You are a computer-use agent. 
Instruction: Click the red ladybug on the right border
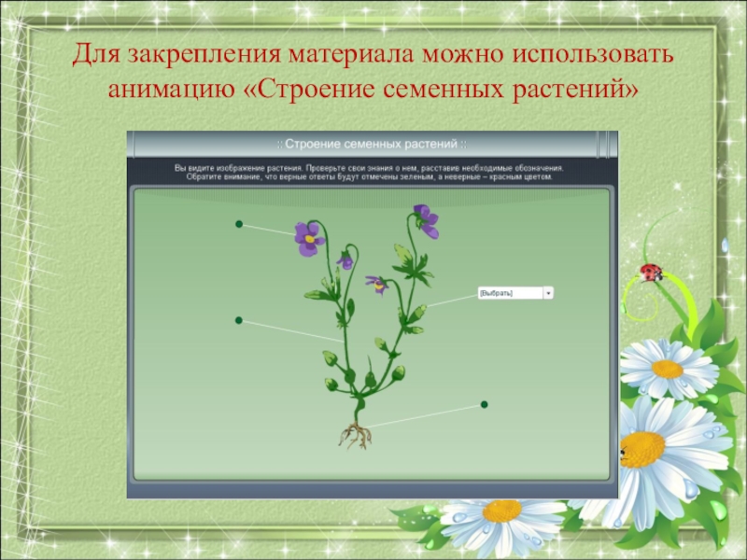tap(651, 273)
